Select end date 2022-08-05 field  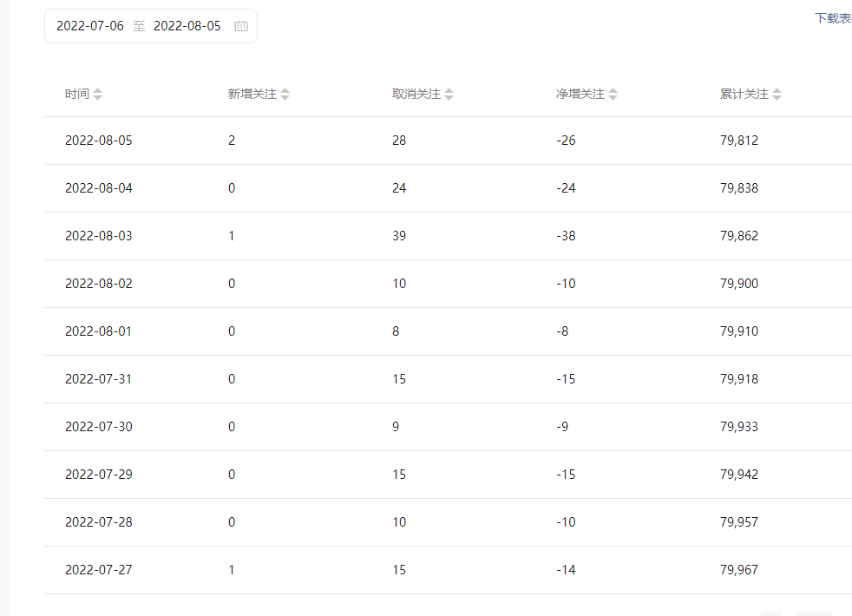187,26
